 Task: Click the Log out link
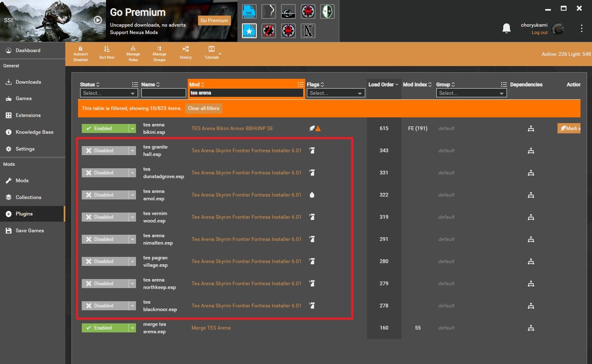coord(539,32)
